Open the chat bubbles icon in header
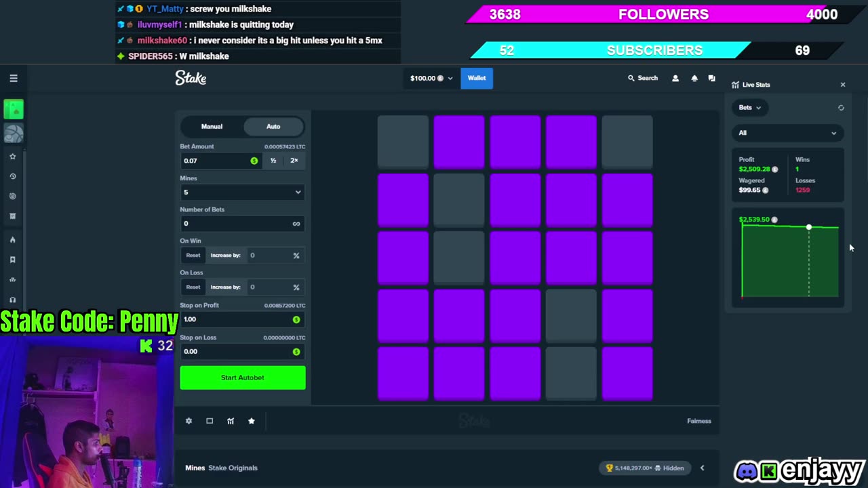This screenshot has width=868, height=488. pos(711,79)
